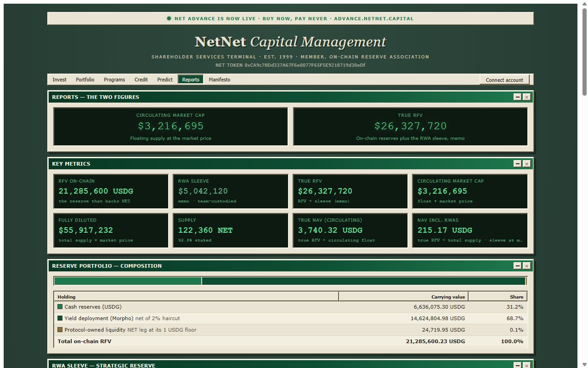588x368 pixels.
Task: Click the green Cash reserves color swatch
Action: 60,307
